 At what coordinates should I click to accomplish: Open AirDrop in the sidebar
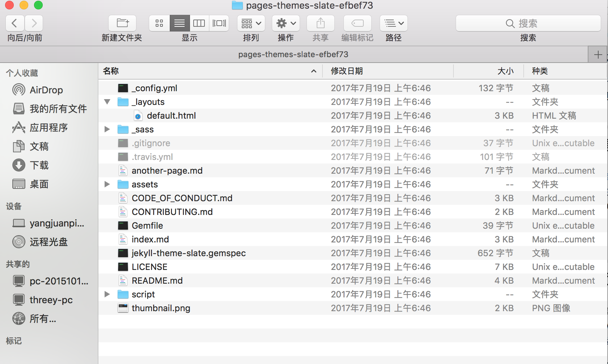pos(46,90)
